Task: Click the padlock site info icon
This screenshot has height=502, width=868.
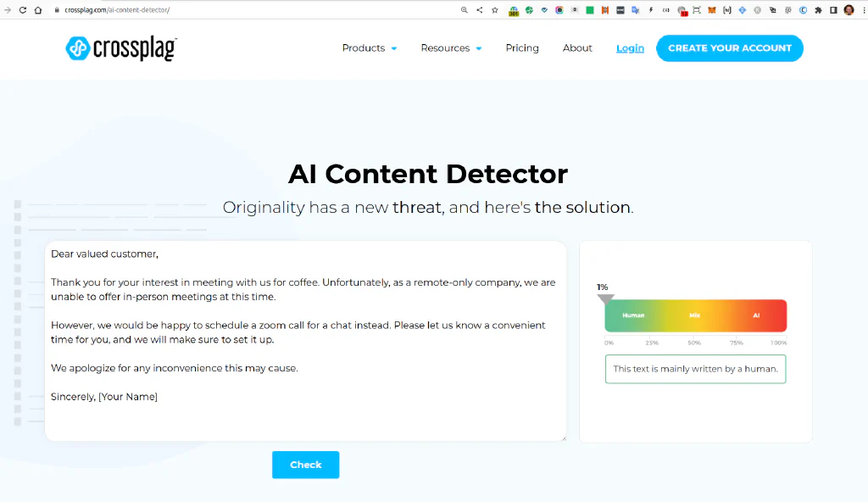Action: click(x=57, y=10)
